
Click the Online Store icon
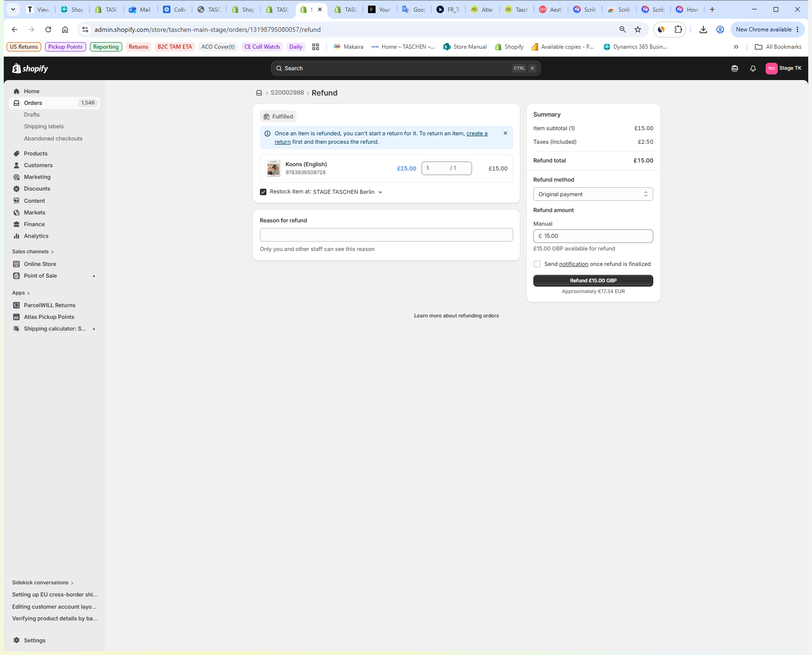point(16,264)
